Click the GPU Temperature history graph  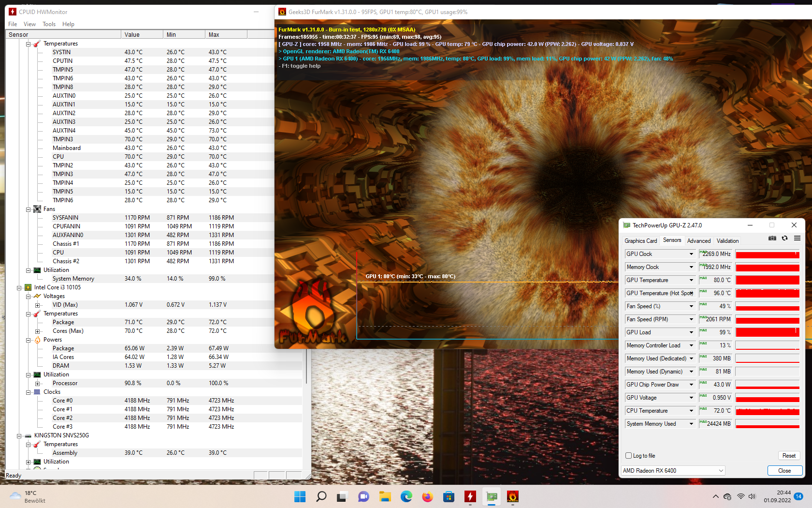767,280
